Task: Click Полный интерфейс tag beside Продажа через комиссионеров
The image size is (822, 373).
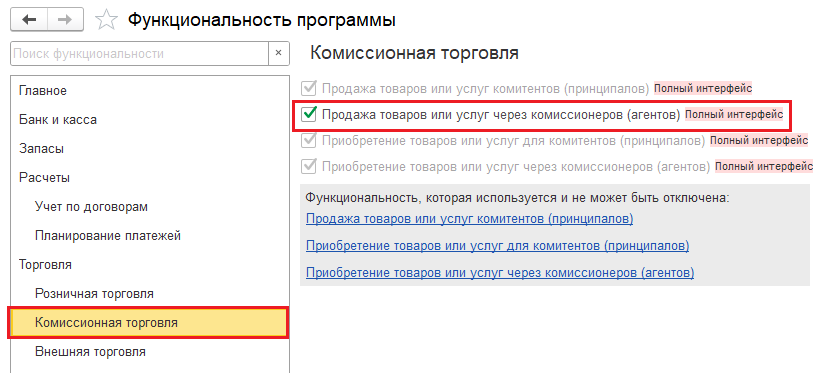Action: click(x=734, y=114)
